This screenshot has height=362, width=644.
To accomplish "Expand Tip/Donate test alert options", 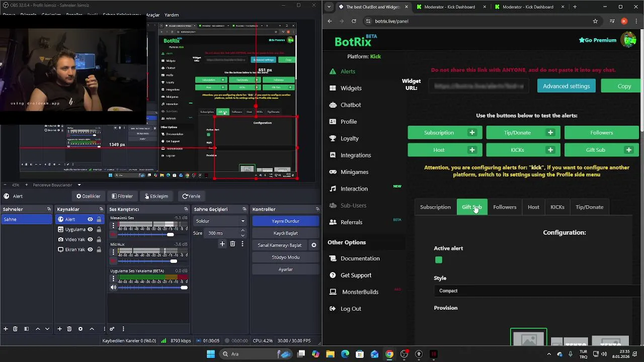I will (x=550, y=133).
